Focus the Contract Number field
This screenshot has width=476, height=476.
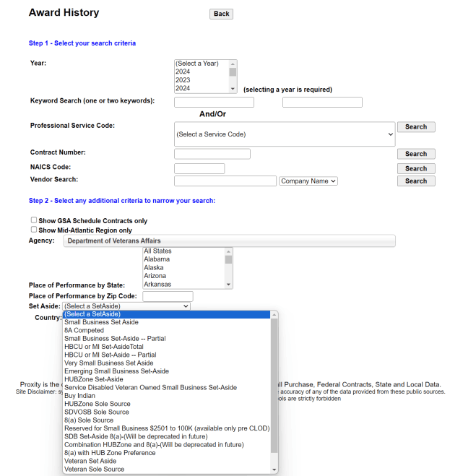tap(212, 154)
